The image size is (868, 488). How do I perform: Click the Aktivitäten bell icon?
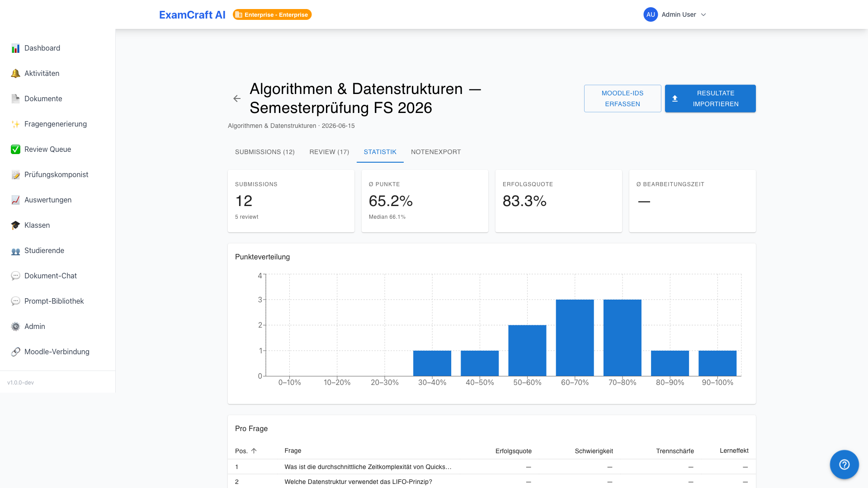pos(15,74)
